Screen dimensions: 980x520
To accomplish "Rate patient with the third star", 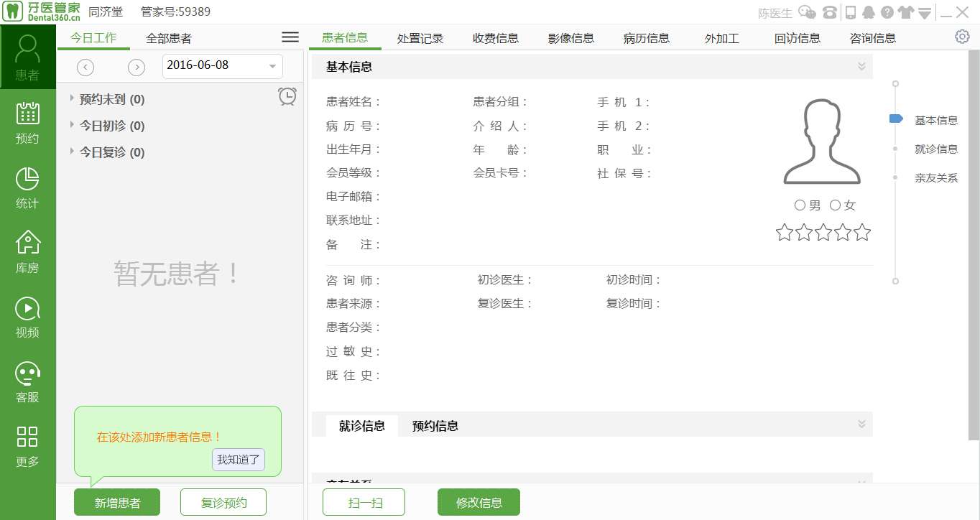I will point(823,233).
